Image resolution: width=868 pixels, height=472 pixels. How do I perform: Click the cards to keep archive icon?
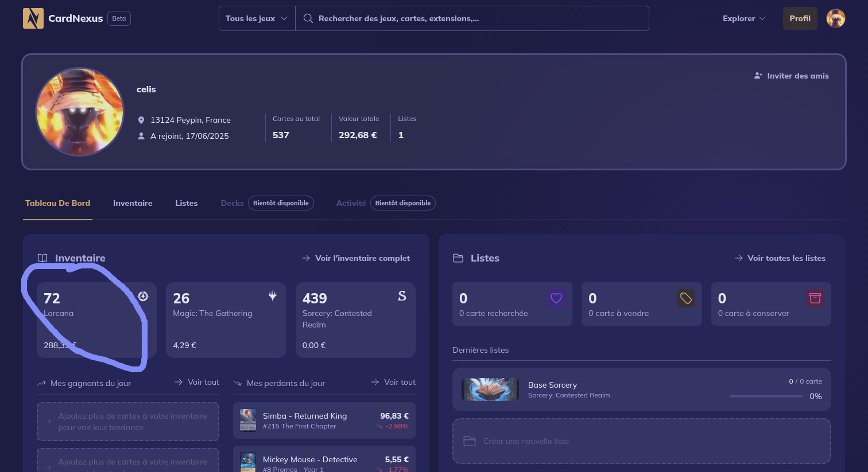pyautogui.click(x=815, y=298)
